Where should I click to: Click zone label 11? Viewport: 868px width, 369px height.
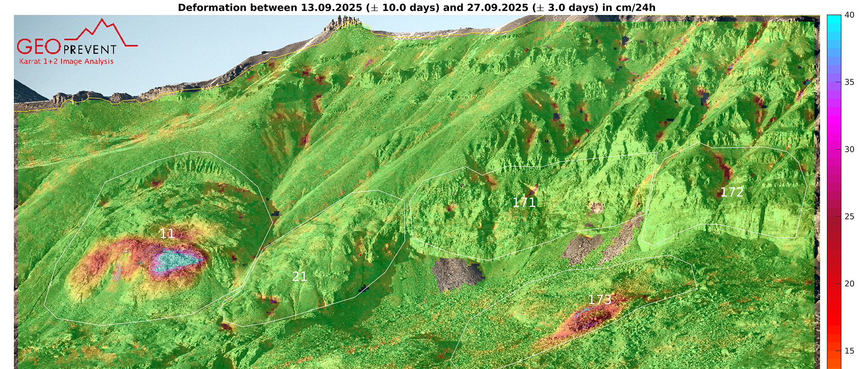[x=167, y=234]
